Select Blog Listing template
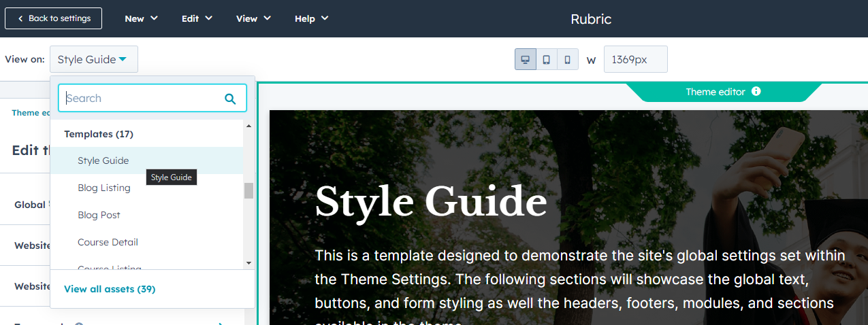This screenshot has width=868, height=325. click(x=146, y=188)
